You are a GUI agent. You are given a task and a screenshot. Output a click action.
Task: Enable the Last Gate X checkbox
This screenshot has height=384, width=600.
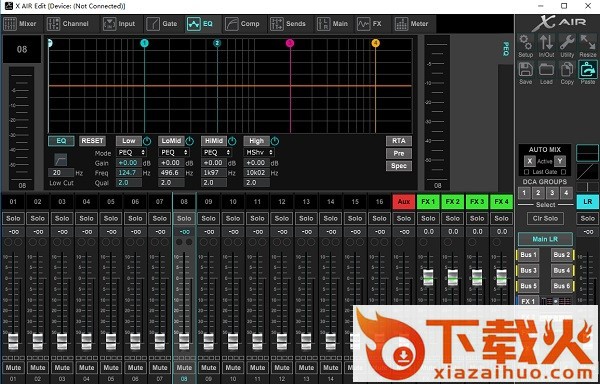click(526, 172)
